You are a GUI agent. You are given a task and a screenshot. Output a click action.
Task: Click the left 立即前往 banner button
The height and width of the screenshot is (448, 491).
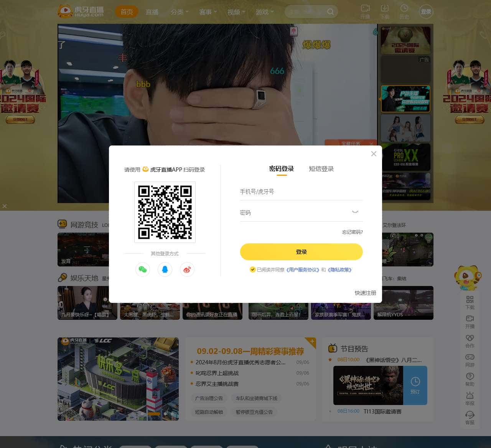(x=20, y=120)
